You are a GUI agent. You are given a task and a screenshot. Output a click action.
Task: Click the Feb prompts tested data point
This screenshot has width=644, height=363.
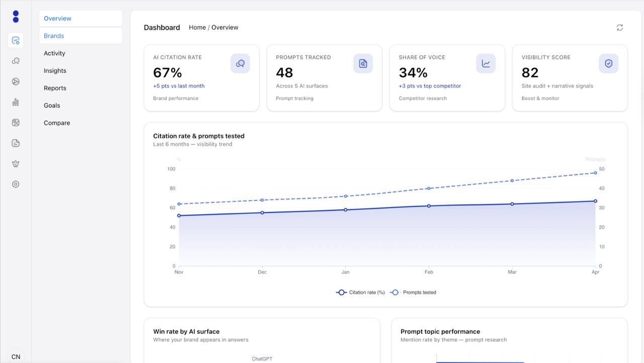(429, 189)
